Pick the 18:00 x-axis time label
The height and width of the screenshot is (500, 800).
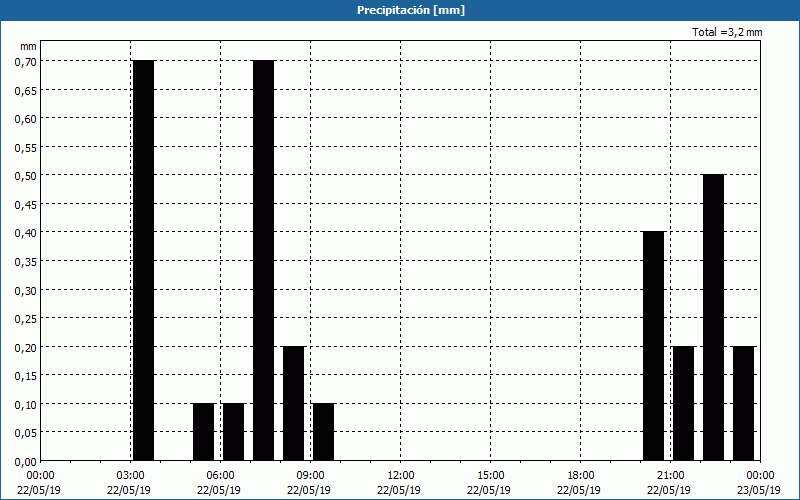click(581, 476)
